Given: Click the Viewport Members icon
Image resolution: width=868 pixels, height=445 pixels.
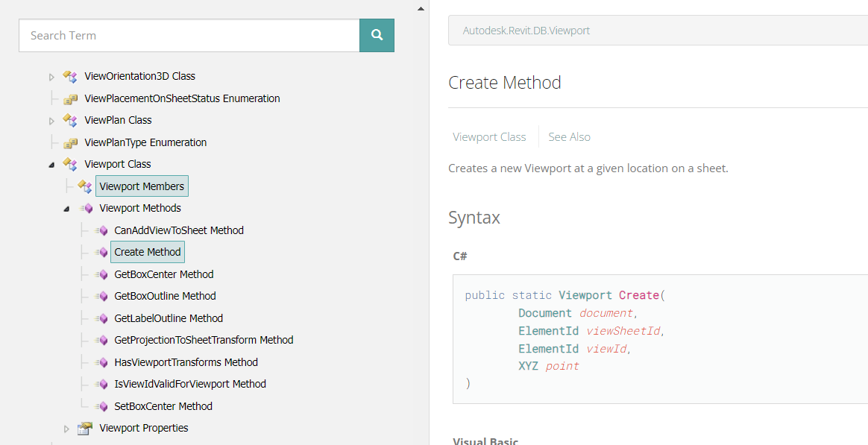Looking at the screenshot, I should 85,186.
